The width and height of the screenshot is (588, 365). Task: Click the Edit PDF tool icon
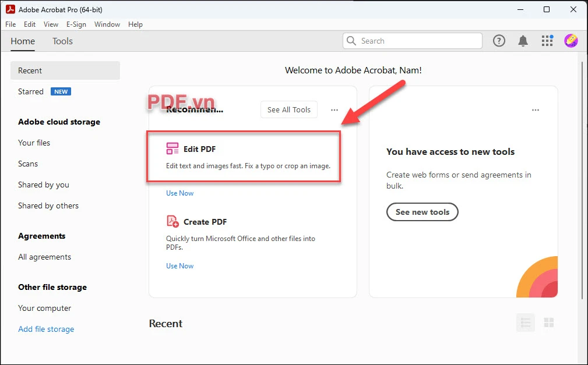tap(172, 148)
